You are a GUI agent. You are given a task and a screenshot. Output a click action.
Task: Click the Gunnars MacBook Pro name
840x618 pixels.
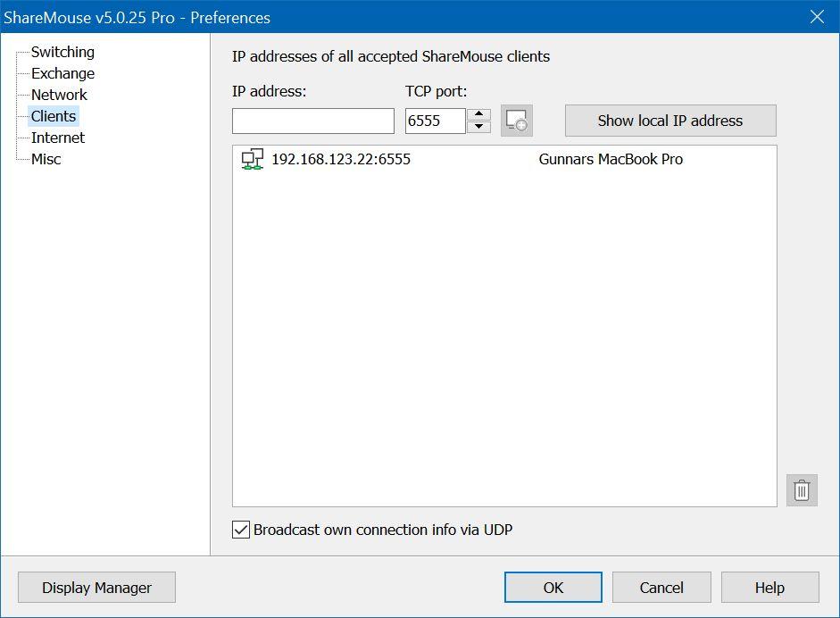(x=611, y=159)
